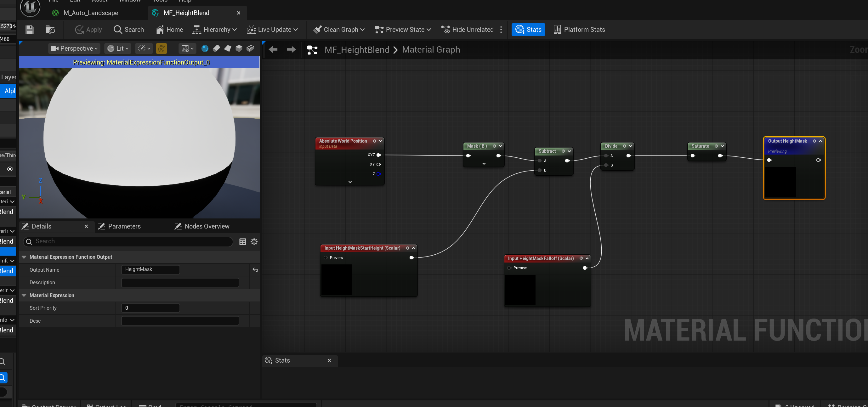
Task: Collapse the Material Expression section
Action: (x=24, y=296)
